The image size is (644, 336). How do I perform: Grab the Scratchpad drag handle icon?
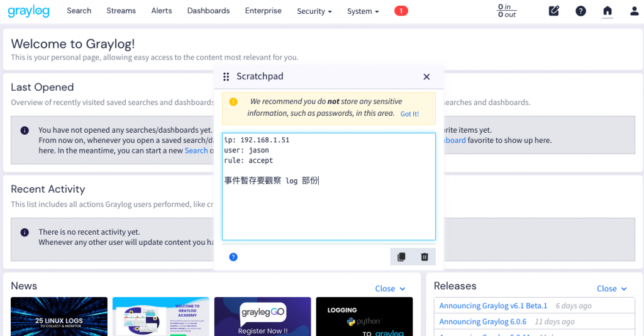(226, 77)
